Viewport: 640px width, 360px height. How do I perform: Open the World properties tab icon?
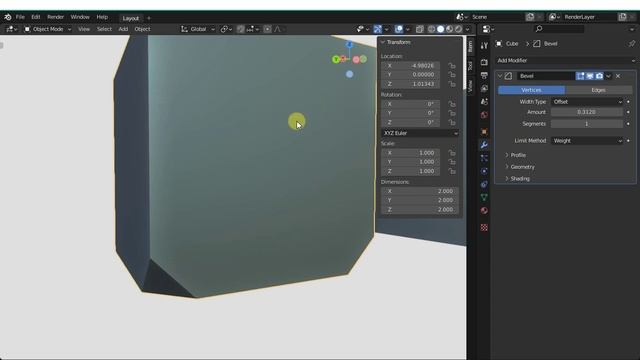tap(484, 115)
